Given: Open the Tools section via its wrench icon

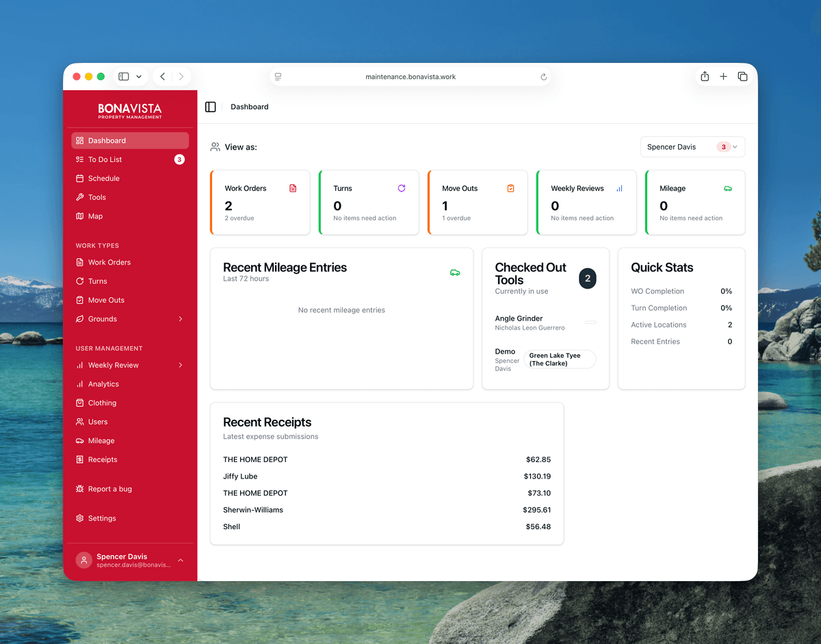Looking at the screenshot, I should tap(79, 197).
